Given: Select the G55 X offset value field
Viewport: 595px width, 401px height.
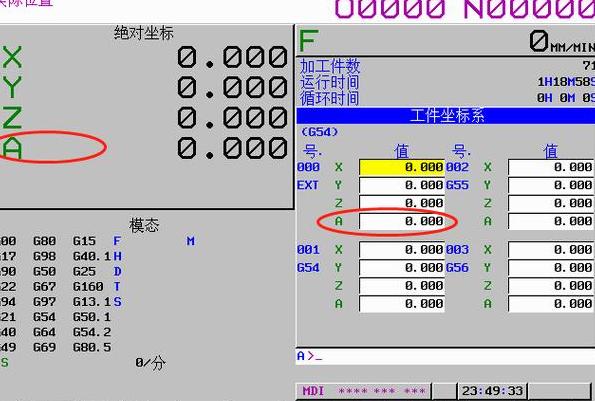Looking at the screenshot, I should pos(551,167).
